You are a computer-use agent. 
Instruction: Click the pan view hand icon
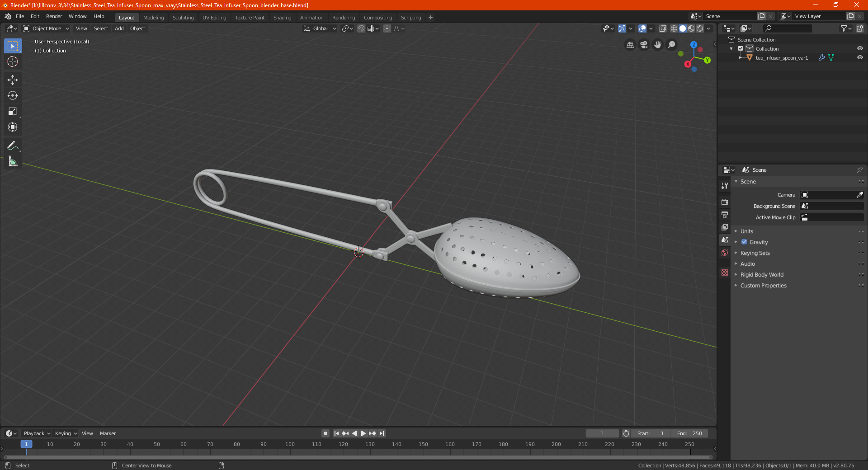pyautogui.click(x=658, y=45)
